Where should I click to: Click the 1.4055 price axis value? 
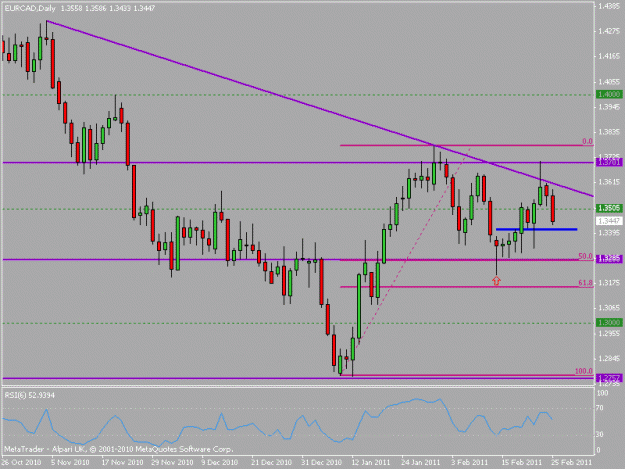[x=609, y=82]
